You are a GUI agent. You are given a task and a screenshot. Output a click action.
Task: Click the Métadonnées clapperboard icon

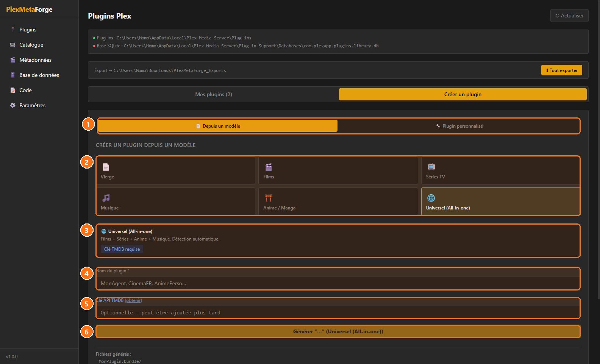click(13, 60)
